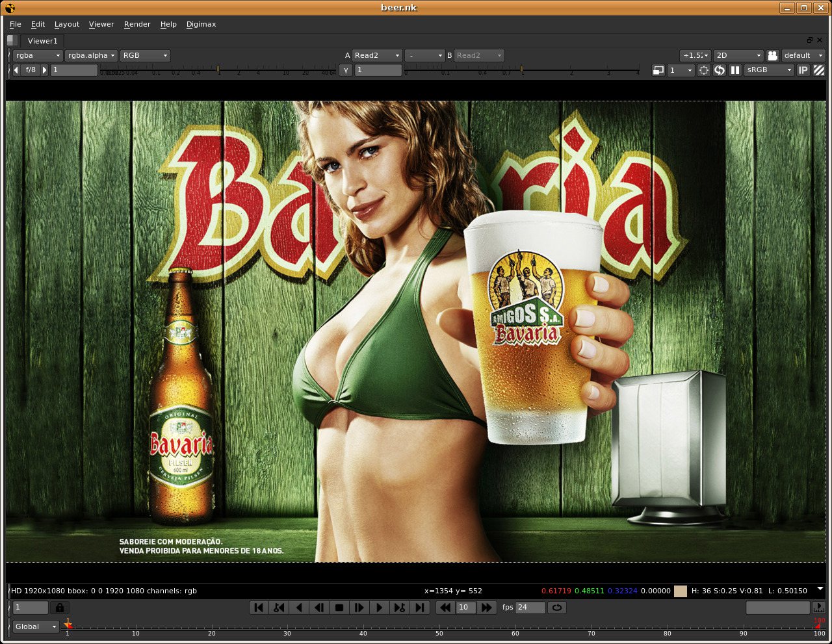
Task: Open the wipe composite mode dropdown
Action: 425,55
